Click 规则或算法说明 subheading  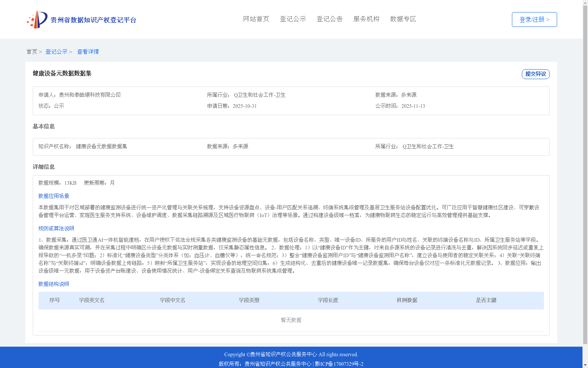56,229
